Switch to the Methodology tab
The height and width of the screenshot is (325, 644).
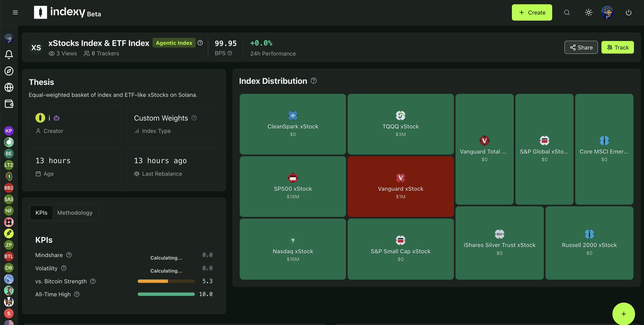click(75, 213)
